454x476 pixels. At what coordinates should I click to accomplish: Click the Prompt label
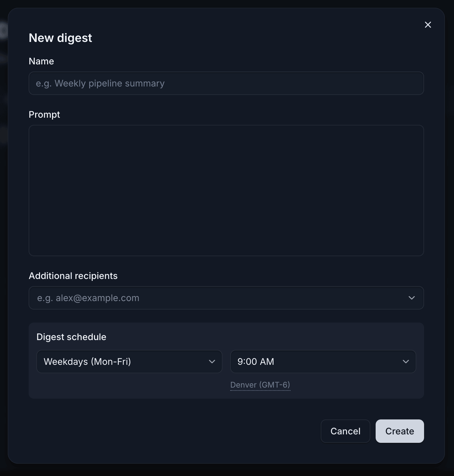[45, 114]
